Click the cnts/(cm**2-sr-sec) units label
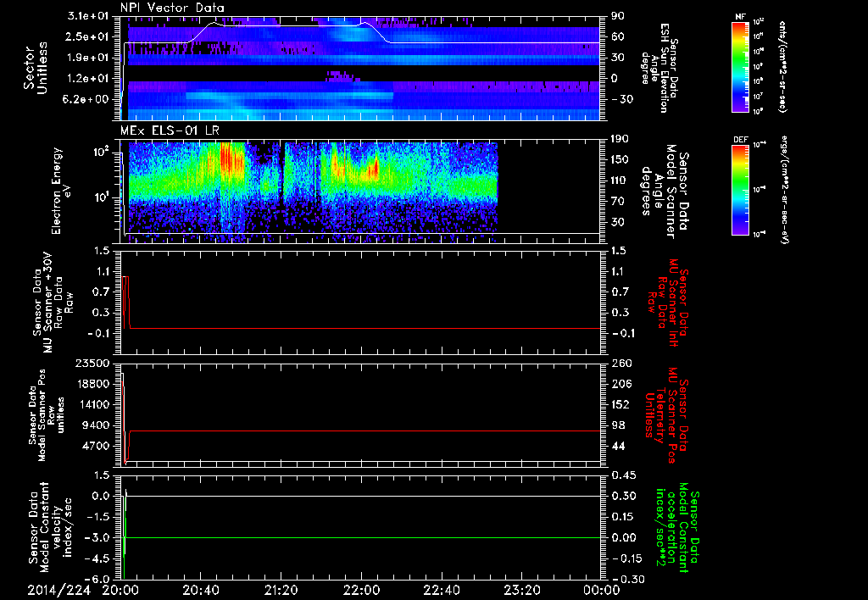868x600 pixels. 782,67
